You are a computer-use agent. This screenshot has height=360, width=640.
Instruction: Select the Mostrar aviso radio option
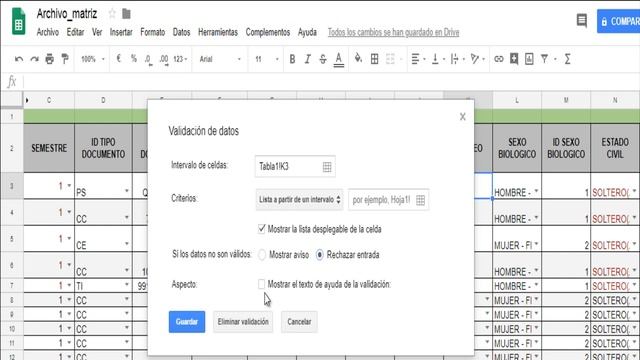pyautogui.click(x=262, y=255)
